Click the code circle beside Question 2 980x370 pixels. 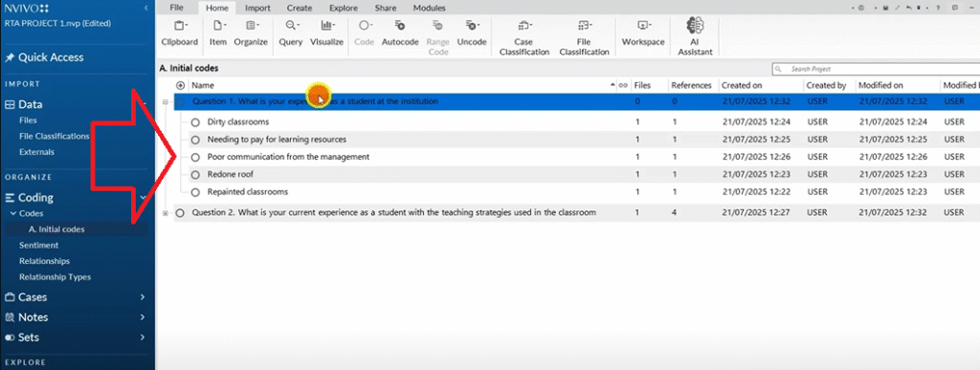(181, 213)
